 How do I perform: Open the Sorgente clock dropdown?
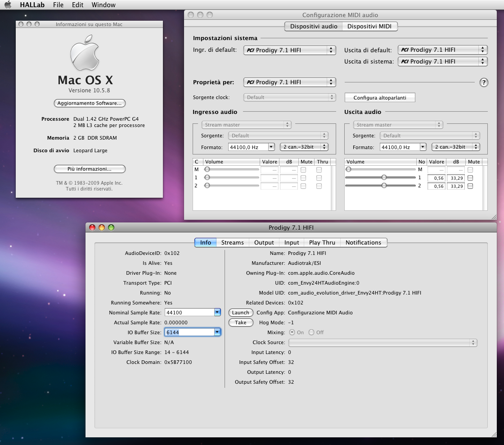(289, 97)
